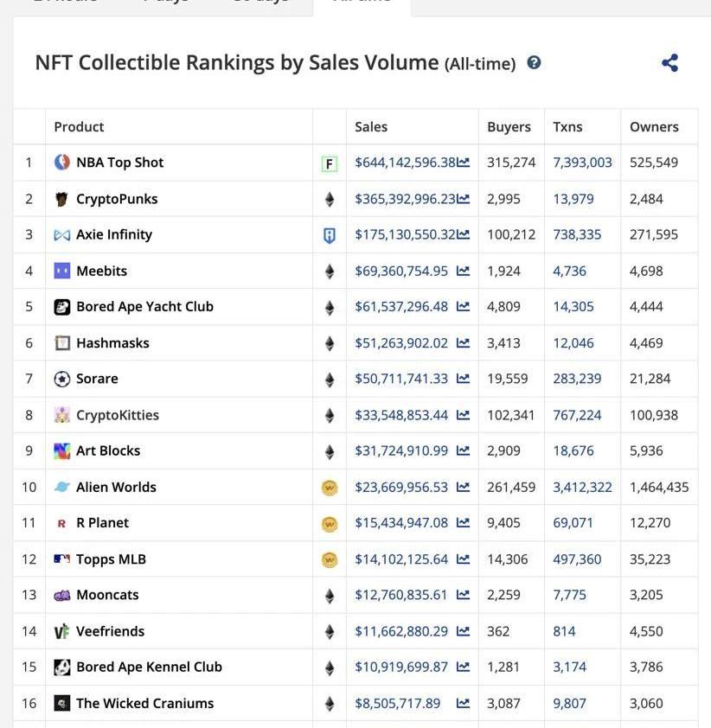Switch to the All-time tab
Image resolution: width=711 pixels, height=728 pixels.
click(x=362, y=3)
